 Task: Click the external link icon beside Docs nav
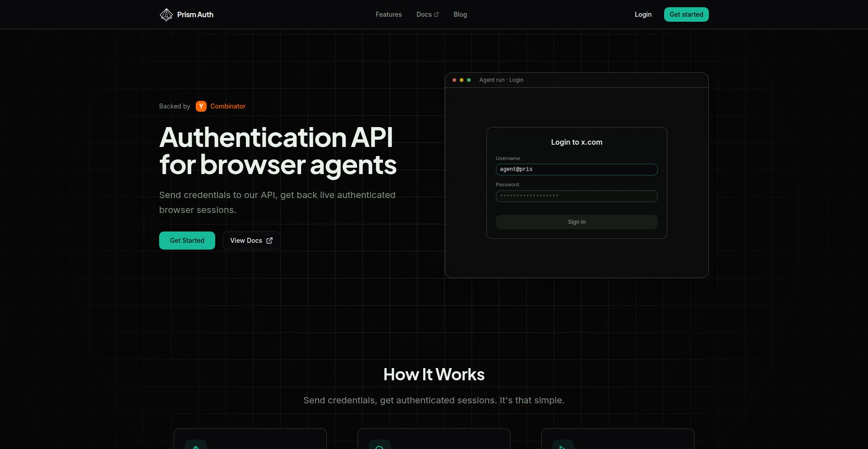tap(436, 15)
